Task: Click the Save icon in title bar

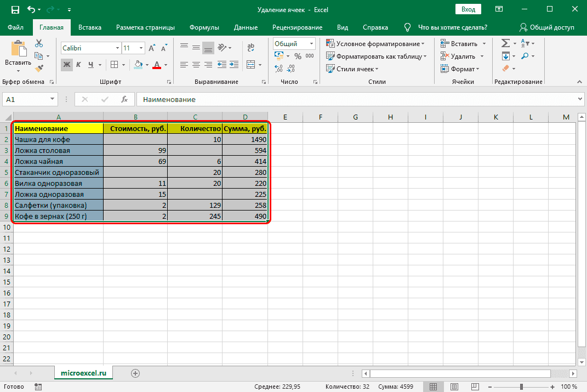Action: click(15, 10)
